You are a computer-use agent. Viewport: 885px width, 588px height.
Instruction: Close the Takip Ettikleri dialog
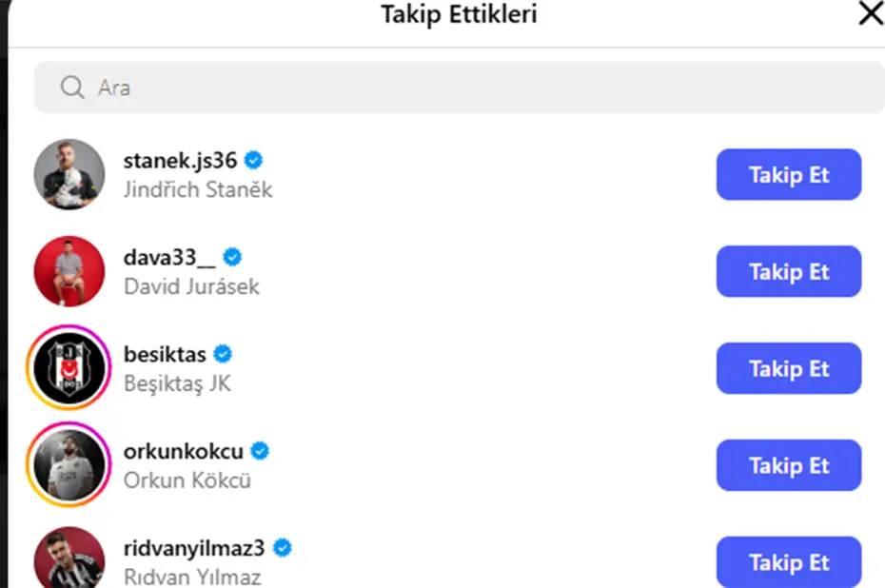click(870, 13)
